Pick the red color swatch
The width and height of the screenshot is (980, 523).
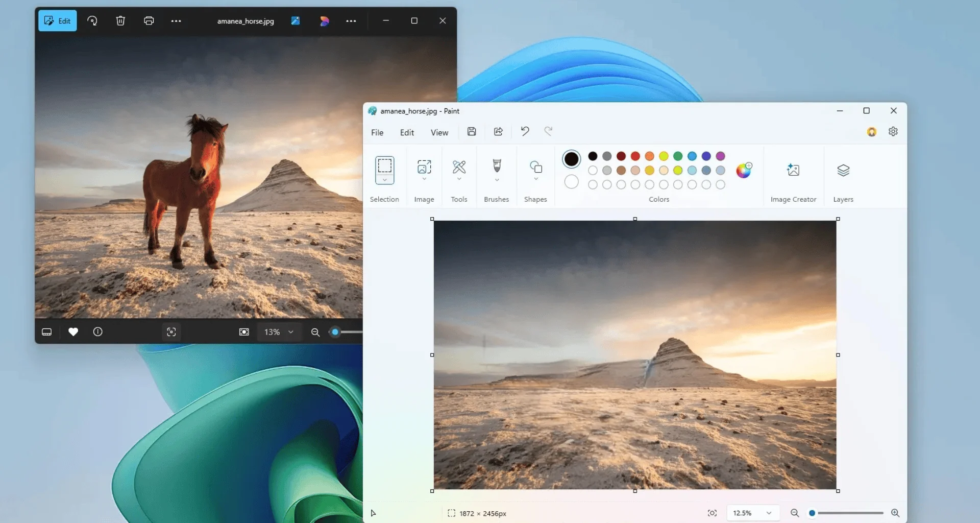(x=635, y=156)
